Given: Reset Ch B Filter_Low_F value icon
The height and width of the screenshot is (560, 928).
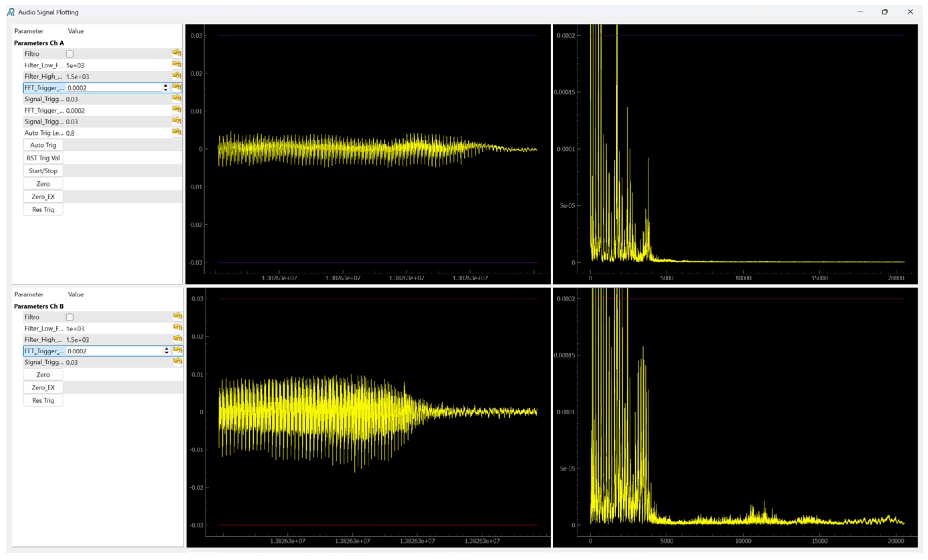Looking at the screenshot, I should (177, 328).
